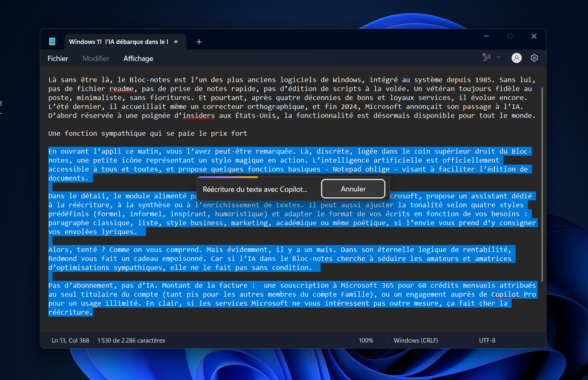Click the Copilot rewriting progress bar

point(228,177)
